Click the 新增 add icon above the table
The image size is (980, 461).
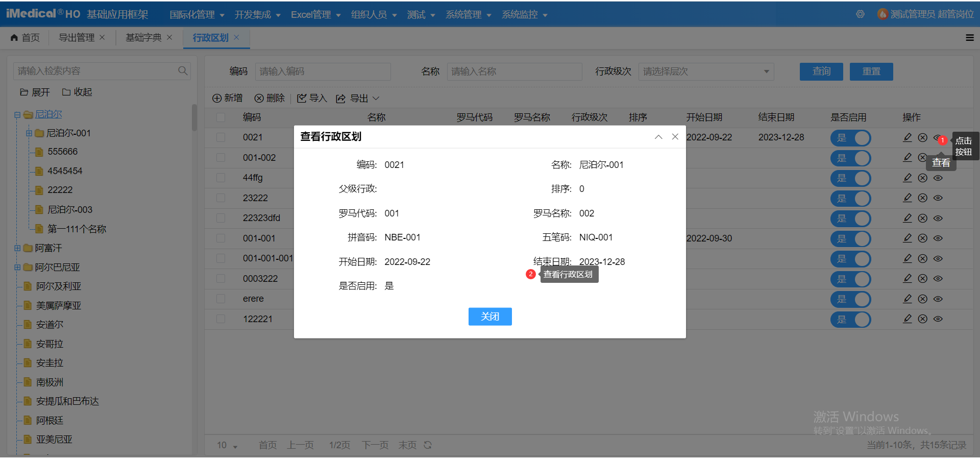[216, 98]
